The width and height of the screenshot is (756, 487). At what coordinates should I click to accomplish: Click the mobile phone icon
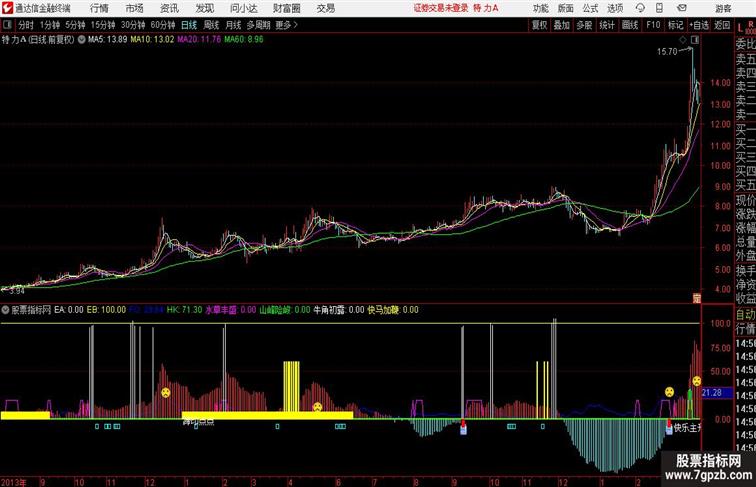[x=660, y=8]
